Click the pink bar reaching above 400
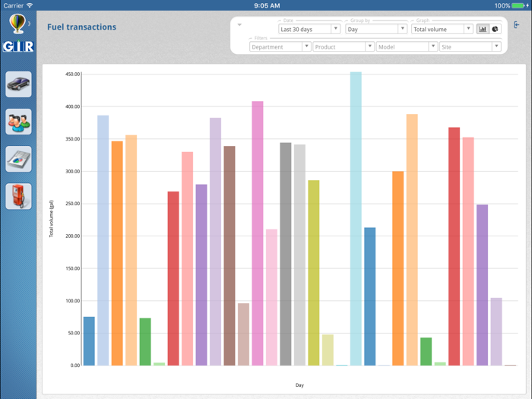532x399 pixels. [x=258, y=233]
